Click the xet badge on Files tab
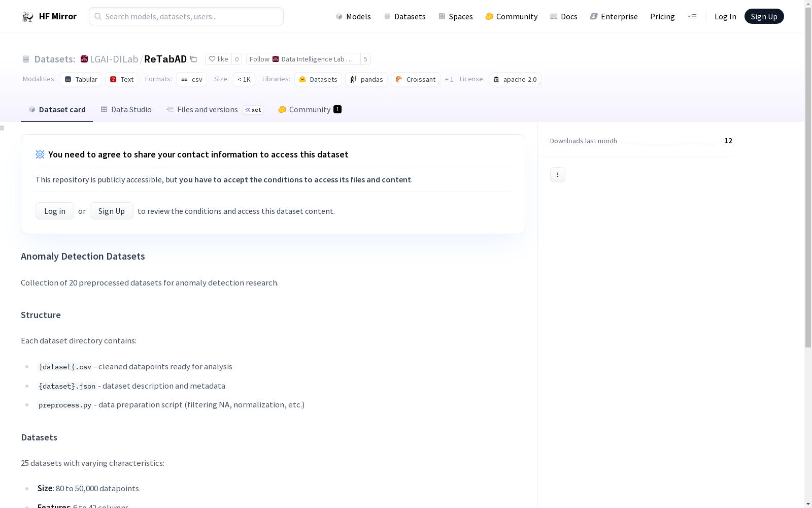The height and width of the screenshot is (508, 812). (253, 110)
